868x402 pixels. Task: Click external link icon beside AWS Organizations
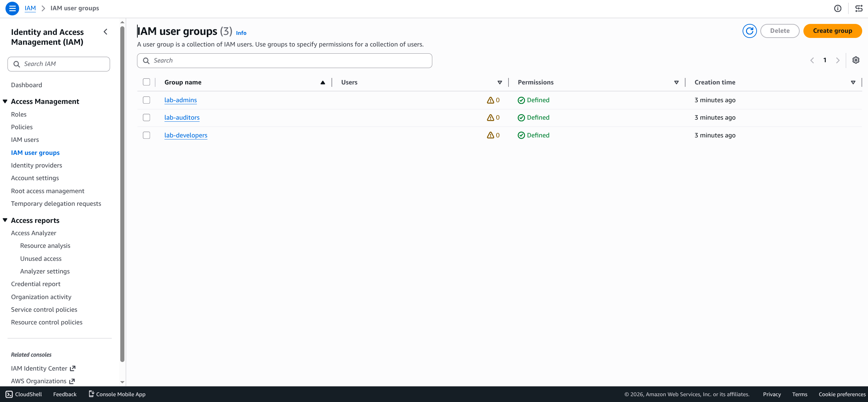(72, 381)
